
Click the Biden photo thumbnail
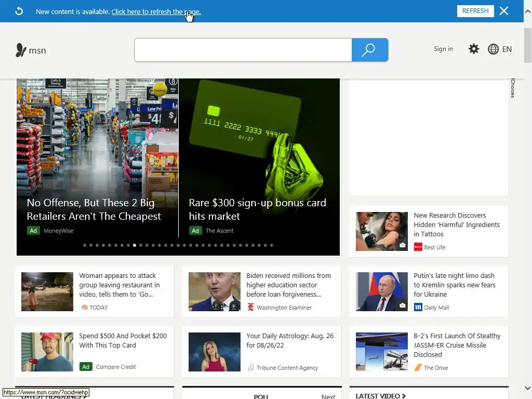[x=215, y=291]
